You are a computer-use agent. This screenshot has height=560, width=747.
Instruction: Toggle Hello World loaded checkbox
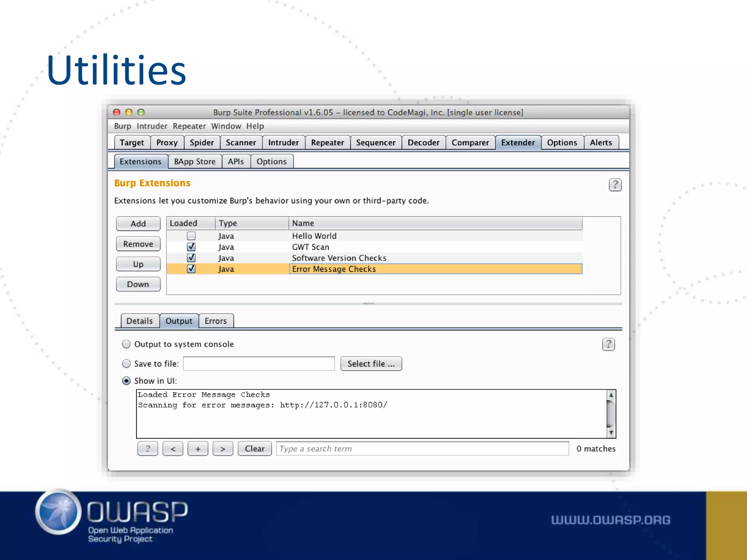click(191, 236)
